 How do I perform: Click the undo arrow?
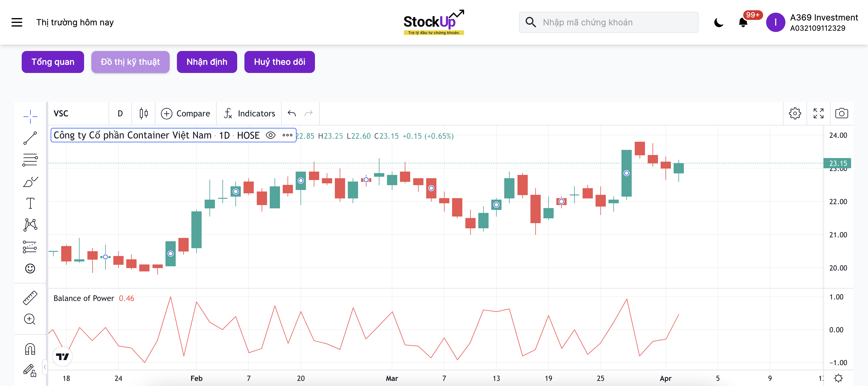pyautogui.click(x=292, y=114)
